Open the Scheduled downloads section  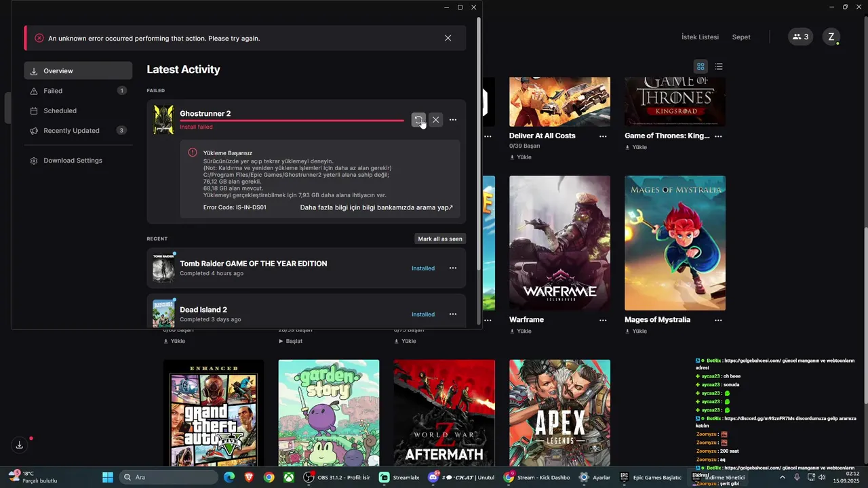78,110
